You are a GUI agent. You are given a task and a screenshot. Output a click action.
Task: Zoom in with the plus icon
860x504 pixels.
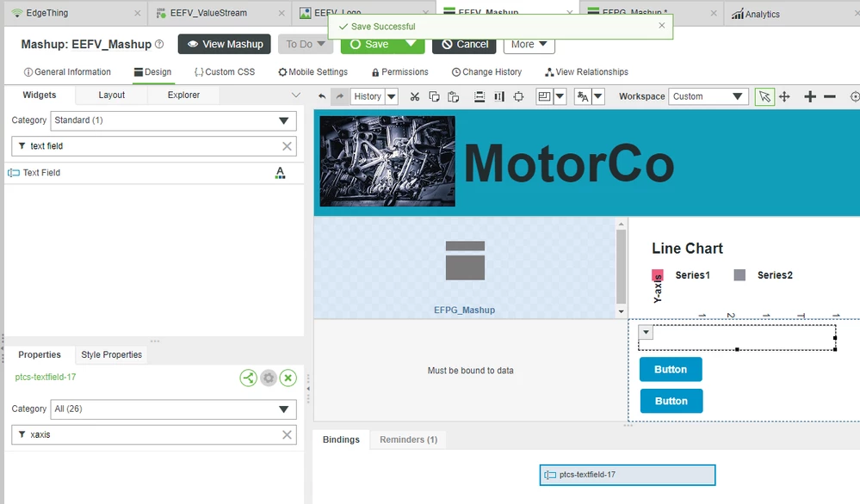(x=809, y=97)
